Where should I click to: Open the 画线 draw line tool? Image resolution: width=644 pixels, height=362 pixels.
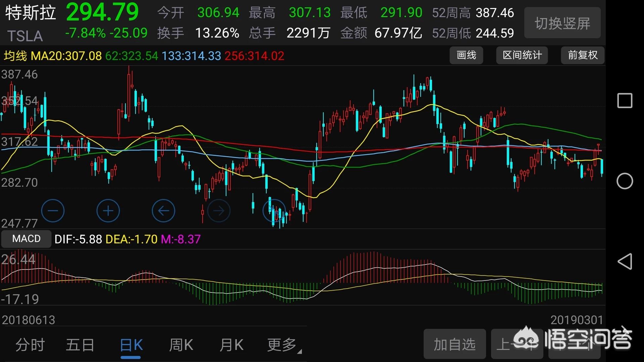click(466, 55)
